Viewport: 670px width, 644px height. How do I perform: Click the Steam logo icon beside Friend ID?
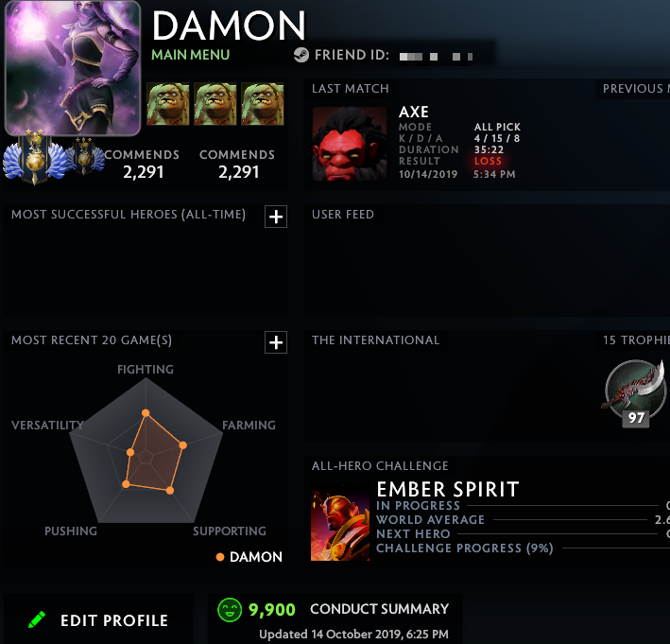point(301,55)
